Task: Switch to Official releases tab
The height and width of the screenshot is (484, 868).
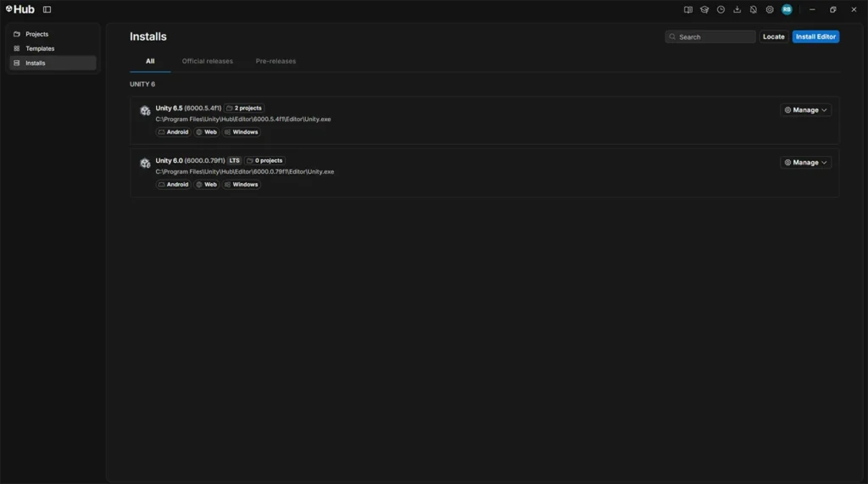Action: [x=208, y=62]
